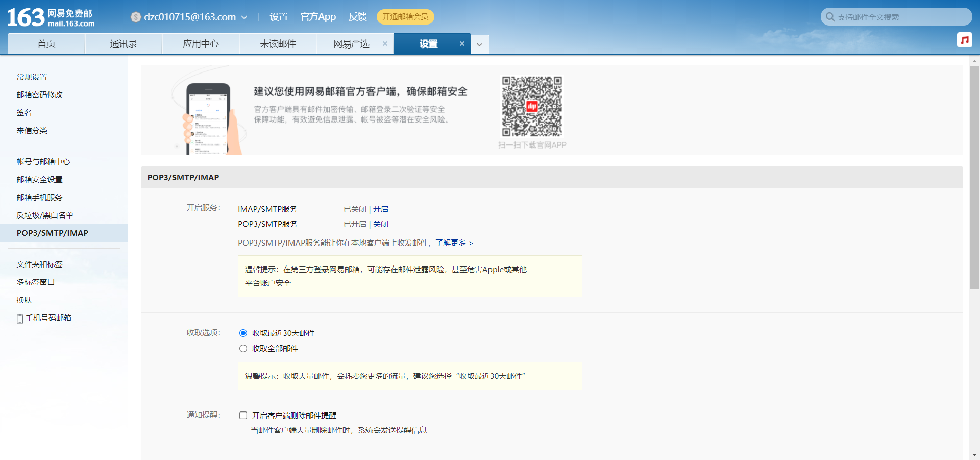Select the 收取全部邮件 radio button

(x=243, y=348)
